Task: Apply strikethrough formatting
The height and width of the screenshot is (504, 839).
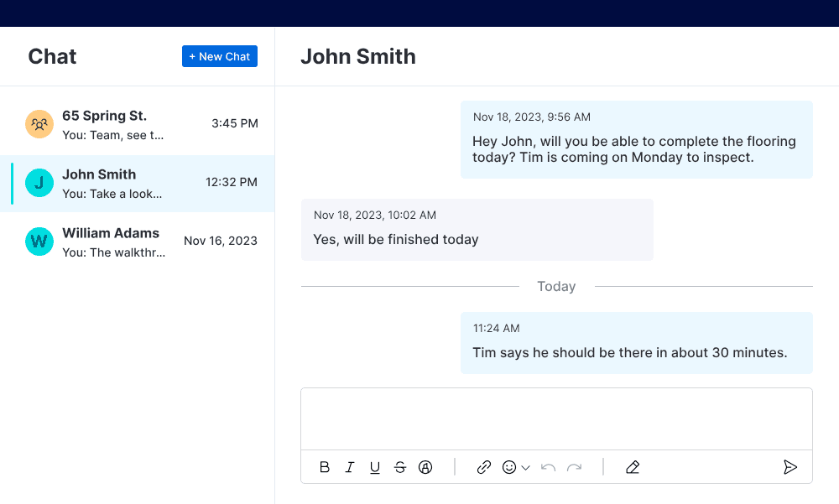Action: 400,467
